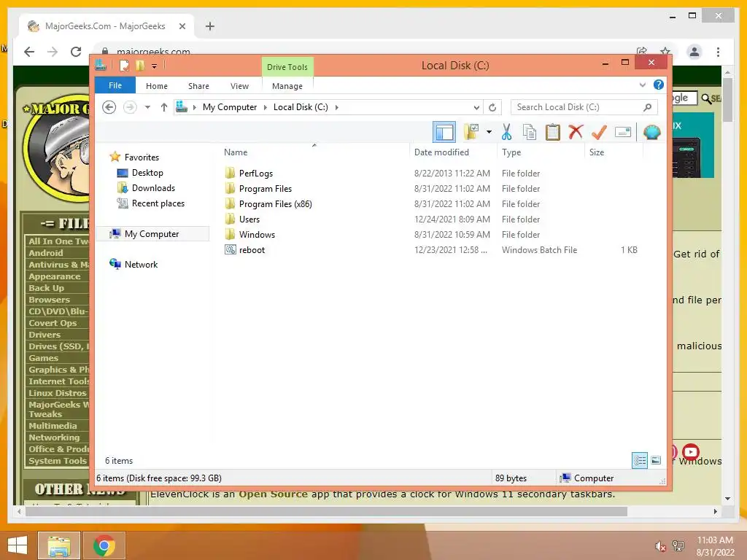Click the muted volume icon in tray
The image size is (747, 560).
659,546
